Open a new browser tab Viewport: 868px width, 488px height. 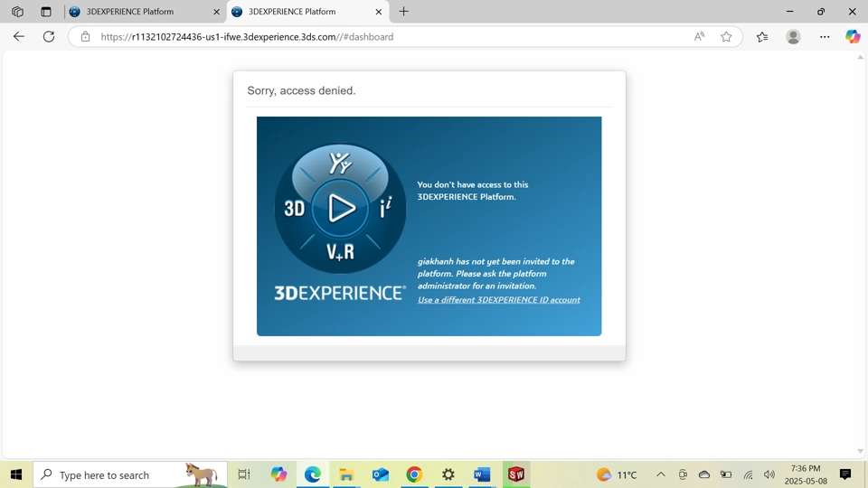403,11
